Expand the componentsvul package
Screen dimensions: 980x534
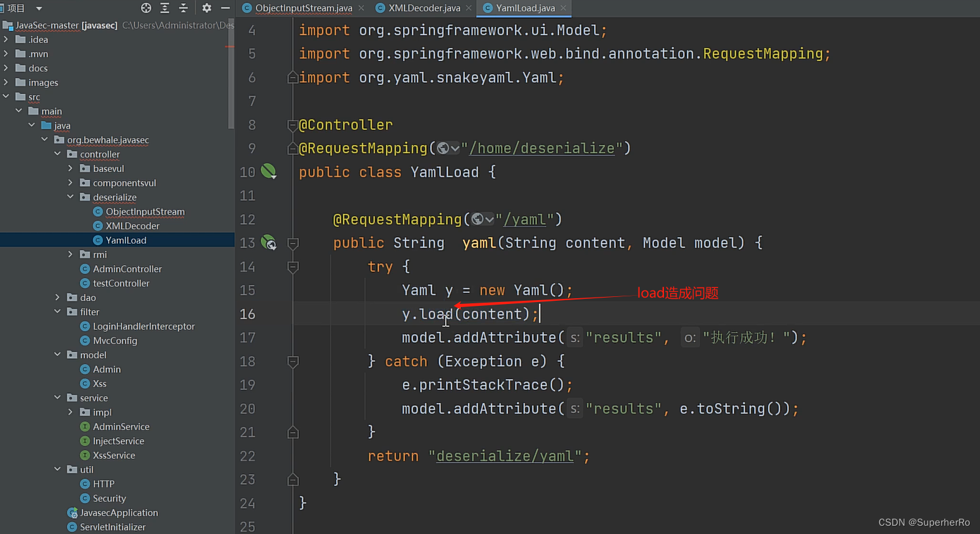coord(70,183)
